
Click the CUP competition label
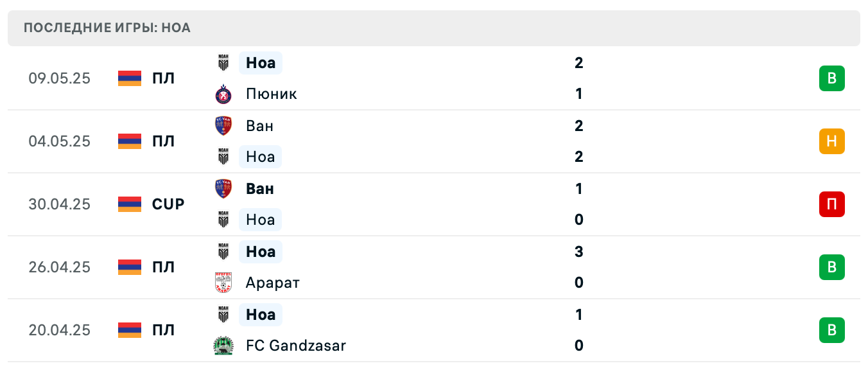coord(168,204)
